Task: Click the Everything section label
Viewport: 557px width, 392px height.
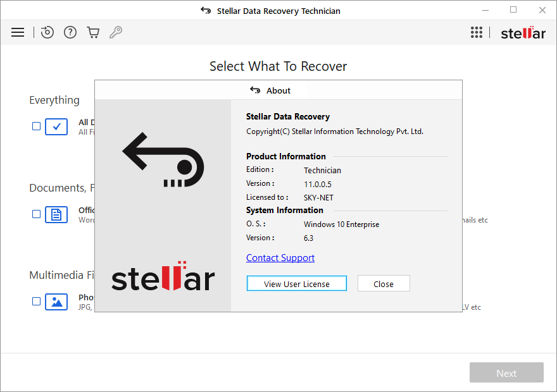Action: (x=54, y=101)
